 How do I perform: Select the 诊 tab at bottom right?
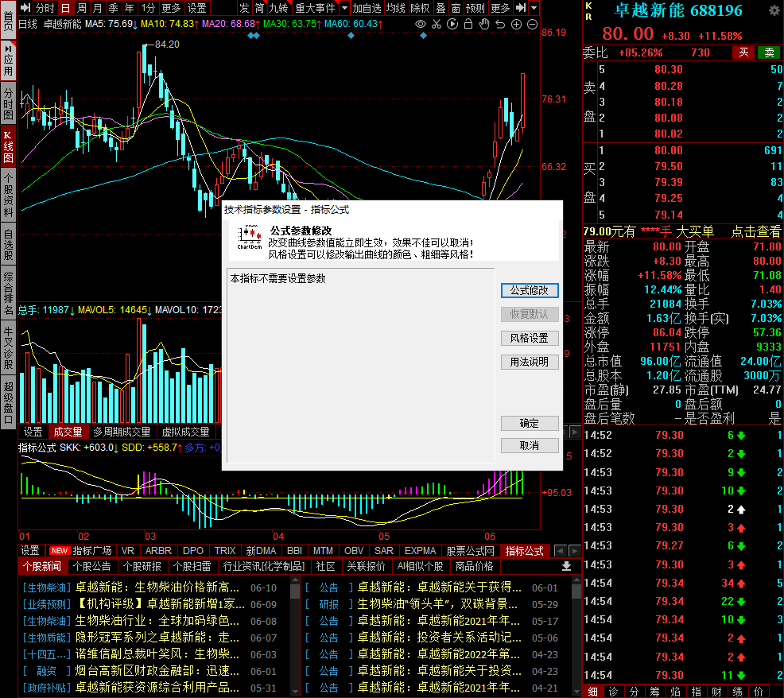coord(613,692)
